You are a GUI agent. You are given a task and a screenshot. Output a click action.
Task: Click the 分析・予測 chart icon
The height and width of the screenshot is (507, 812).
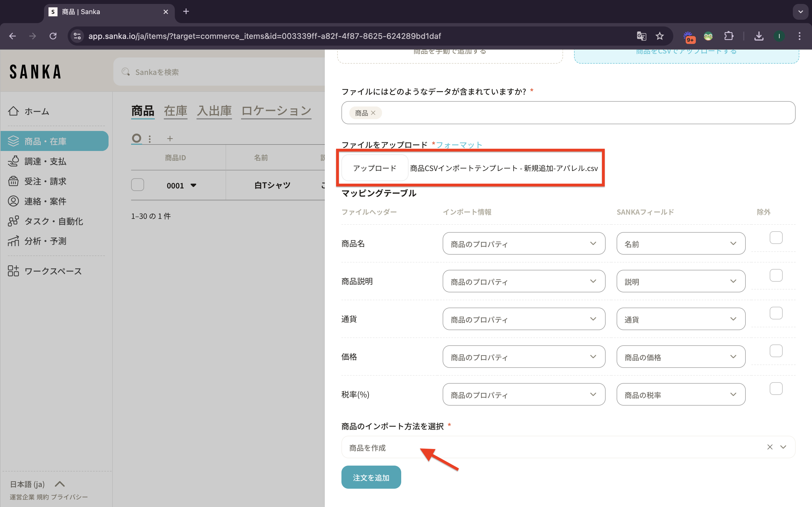click(14, 241)
